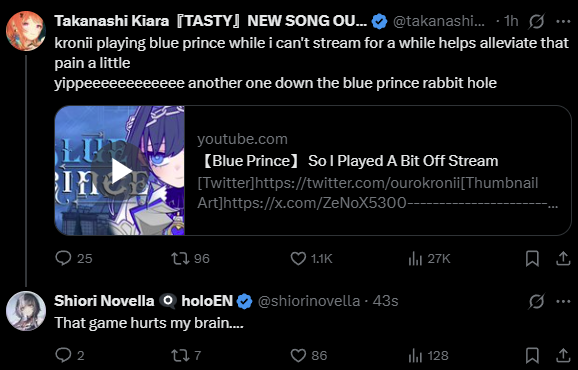This screenshot has height=370, width=578.
Task: Share Kiara's tweet
Action: (x=563, y=258)
